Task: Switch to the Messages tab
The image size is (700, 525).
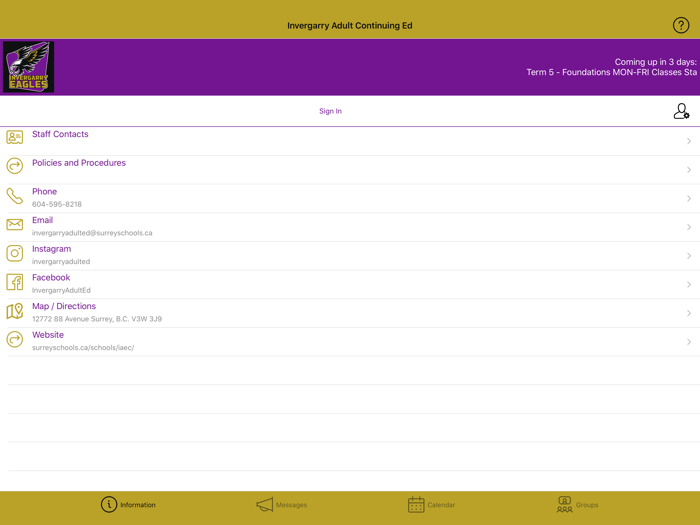Action: click(282, 504)
